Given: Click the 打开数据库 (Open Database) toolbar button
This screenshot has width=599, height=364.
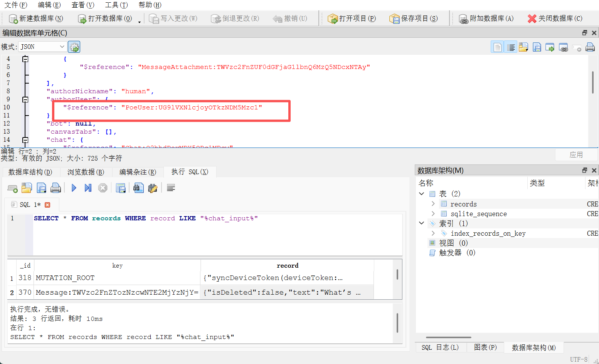Looking at the screenshot, I should (104, 18).
